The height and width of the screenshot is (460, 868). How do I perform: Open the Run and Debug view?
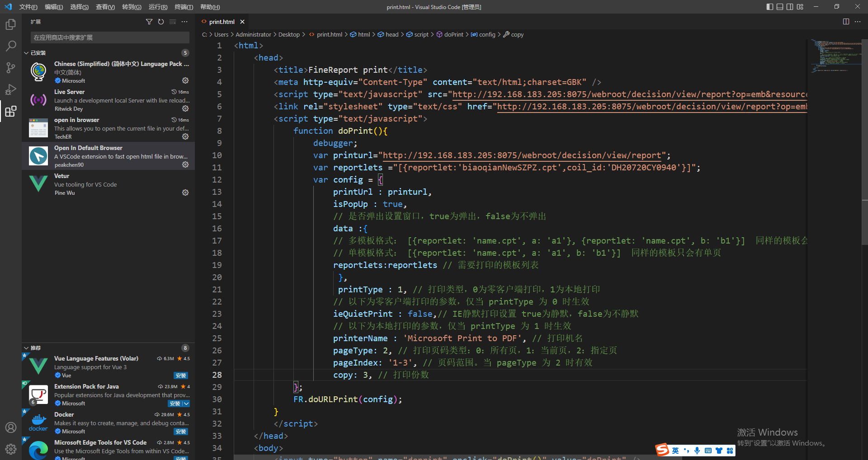tap(11, 89)
